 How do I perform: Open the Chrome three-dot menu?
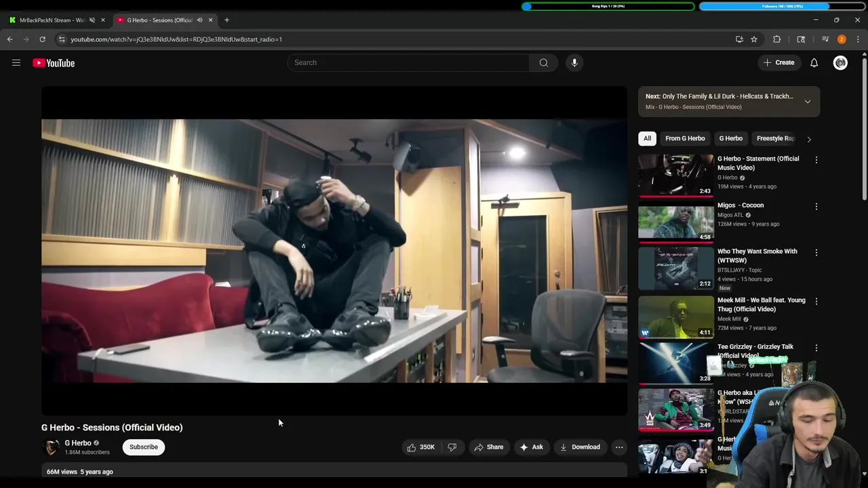(x=858, y=39)
